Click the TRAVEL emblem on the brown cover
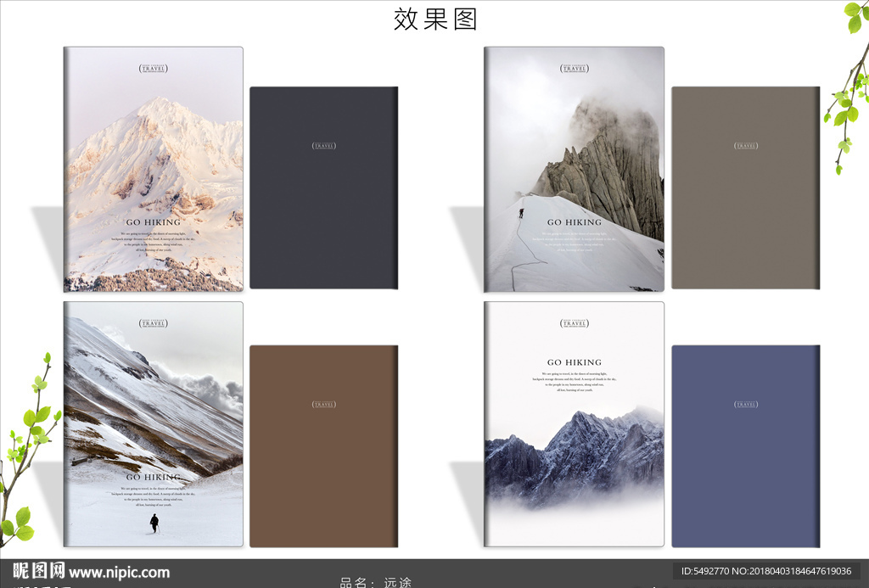869x588 pixels. pyautogui.click(x=324, y=405)
